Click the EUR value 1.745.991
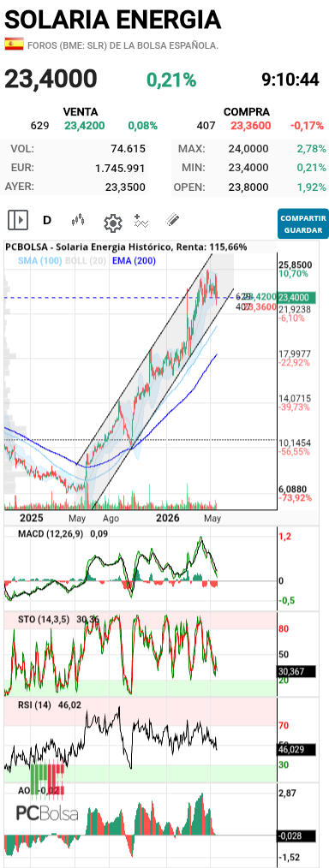329x868 pixels. [x=120, y=168]
